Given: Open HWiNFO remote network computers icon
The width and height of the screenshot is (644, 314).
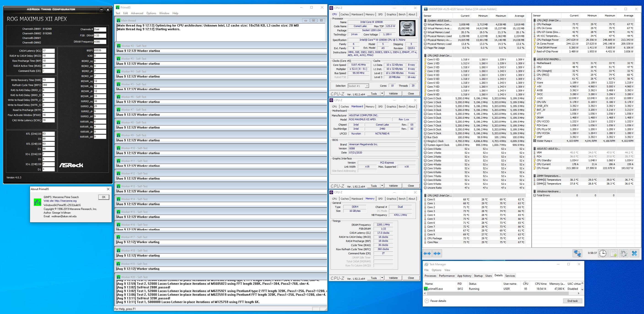Looking at the screenshot, I should point(577,253).
